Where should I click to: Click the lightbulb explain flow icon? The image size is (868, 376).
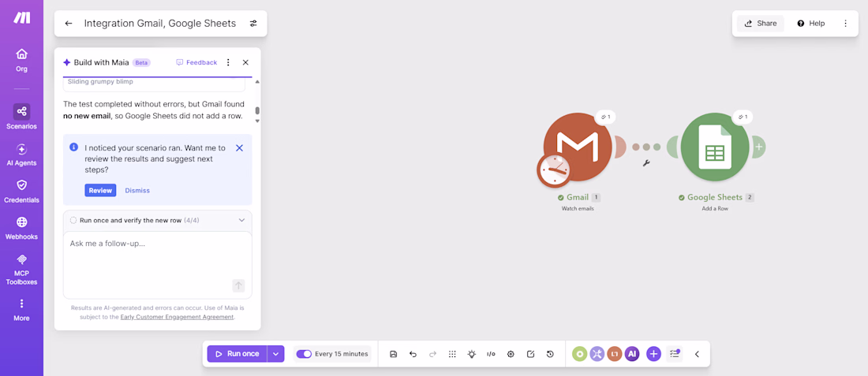click(471, 354)
